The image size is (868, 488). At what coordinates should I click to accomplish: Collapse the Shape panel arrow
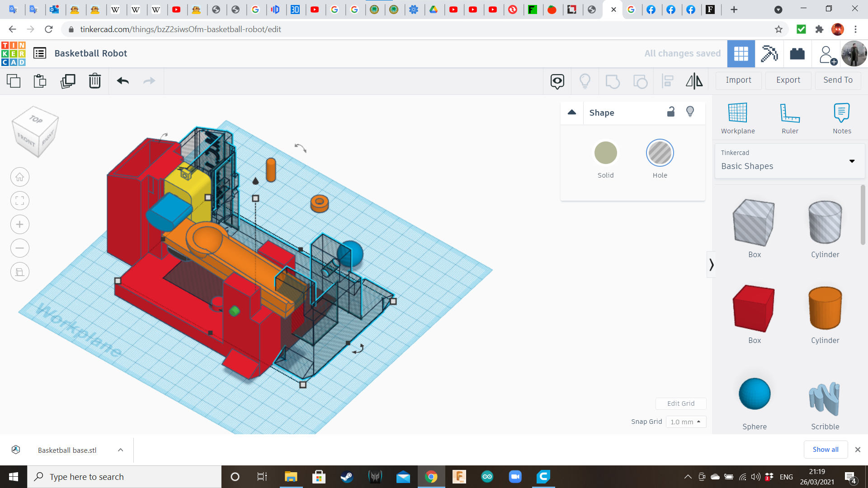[572, 113]
